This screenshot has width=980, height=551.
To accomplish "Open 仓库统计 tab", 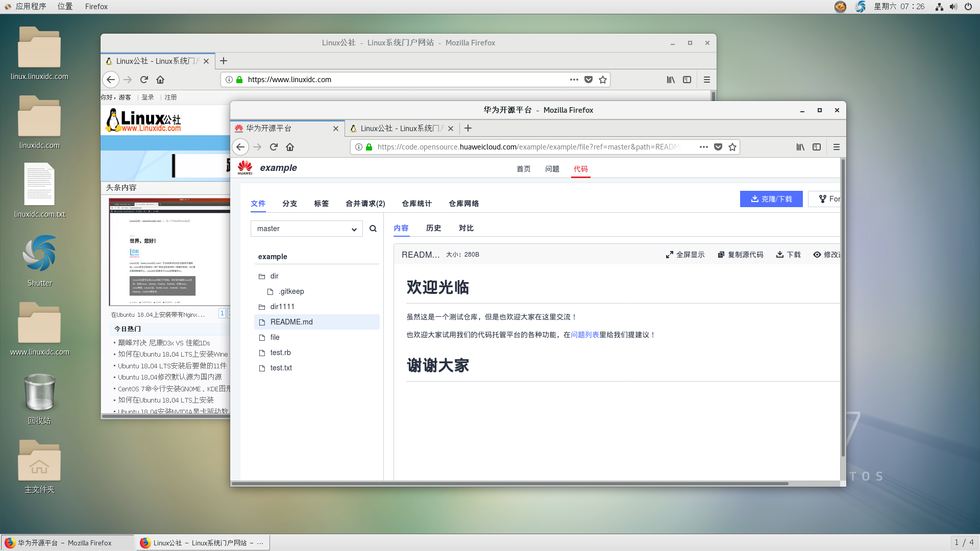I will click(x=416, y=204).
